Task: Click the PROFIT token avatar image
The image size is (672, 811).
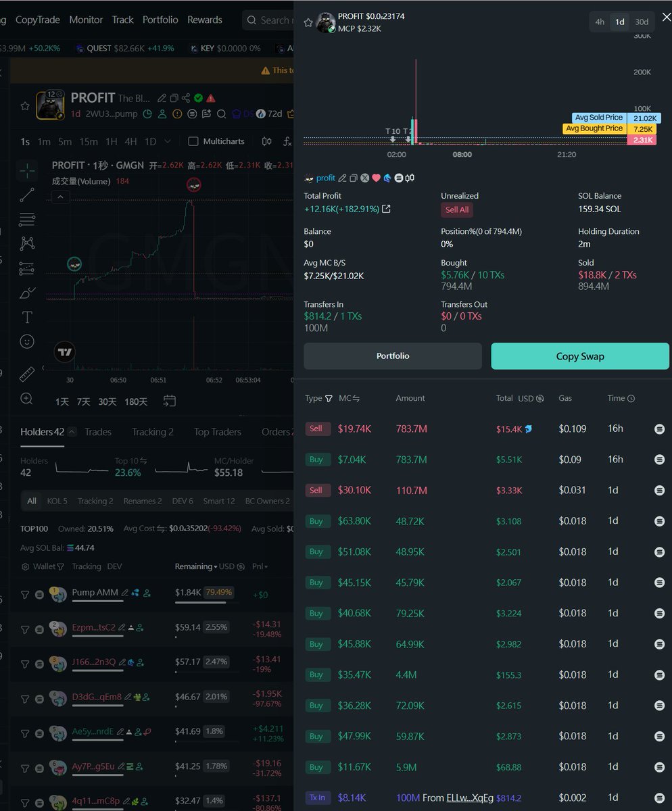Action: (x=50, y=105)
